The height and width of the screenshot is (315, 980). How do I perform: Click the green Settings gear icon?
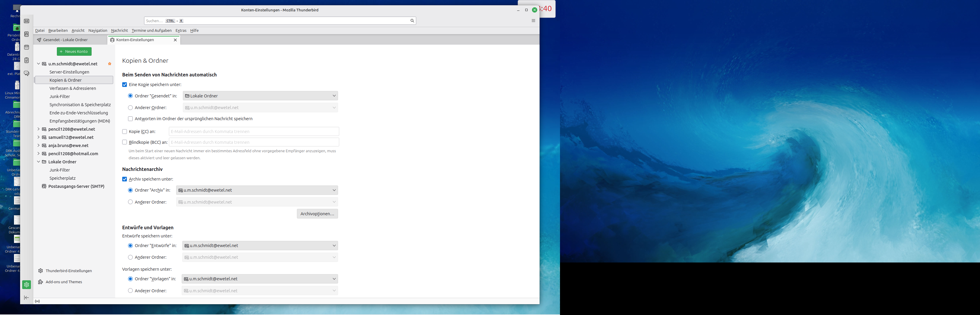click(27, 285)
